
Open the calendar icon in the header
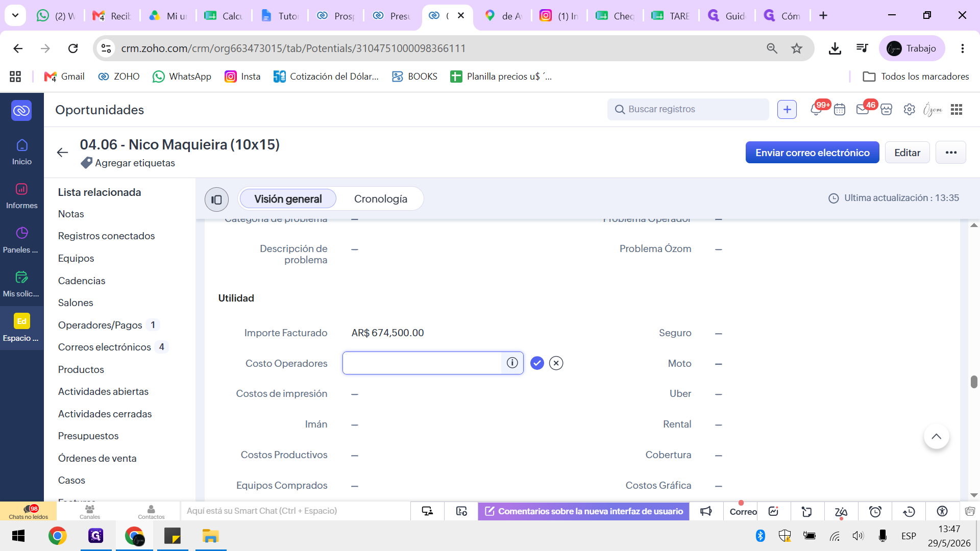pyautogui.click(x=840, y=109)
